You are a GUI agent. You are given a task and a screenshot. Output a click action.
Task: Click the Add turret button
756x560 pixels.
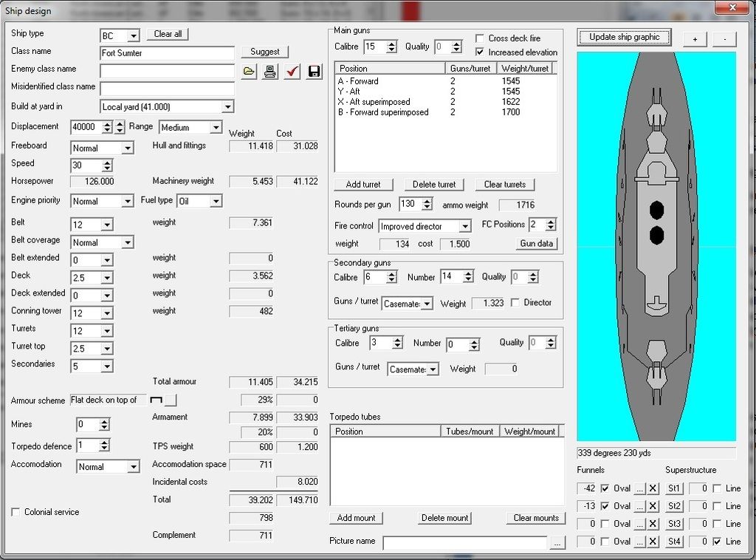click(363, 184)
